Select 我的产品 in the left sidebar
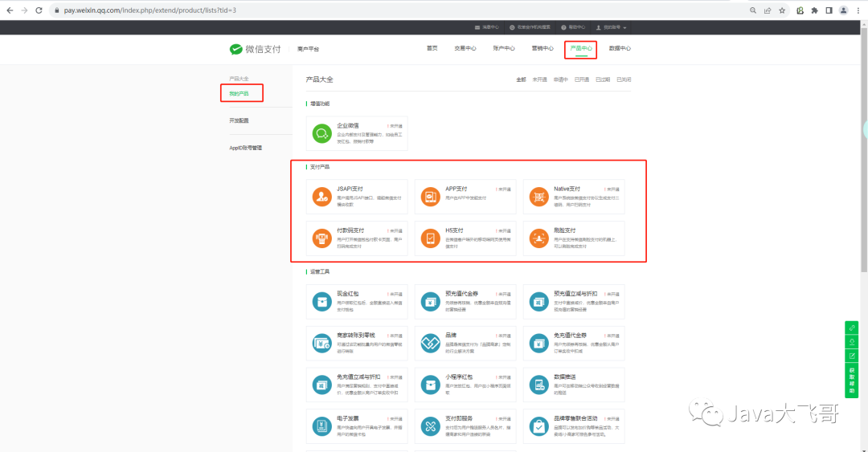 click(x=240, y=93)
